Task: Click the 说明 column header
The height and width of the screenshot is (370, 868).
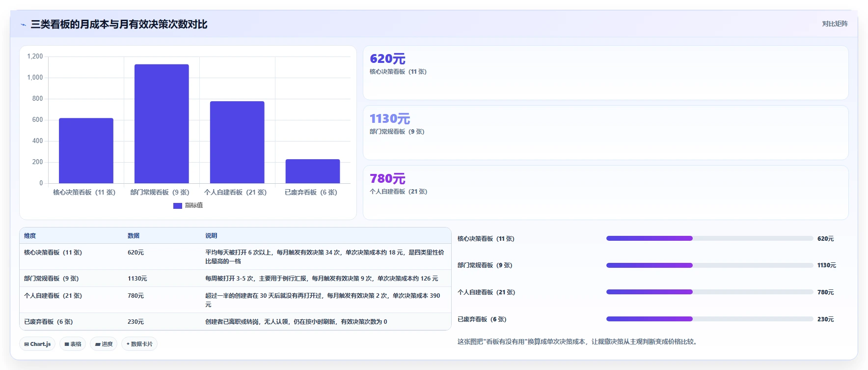Action: click(211, 236)
